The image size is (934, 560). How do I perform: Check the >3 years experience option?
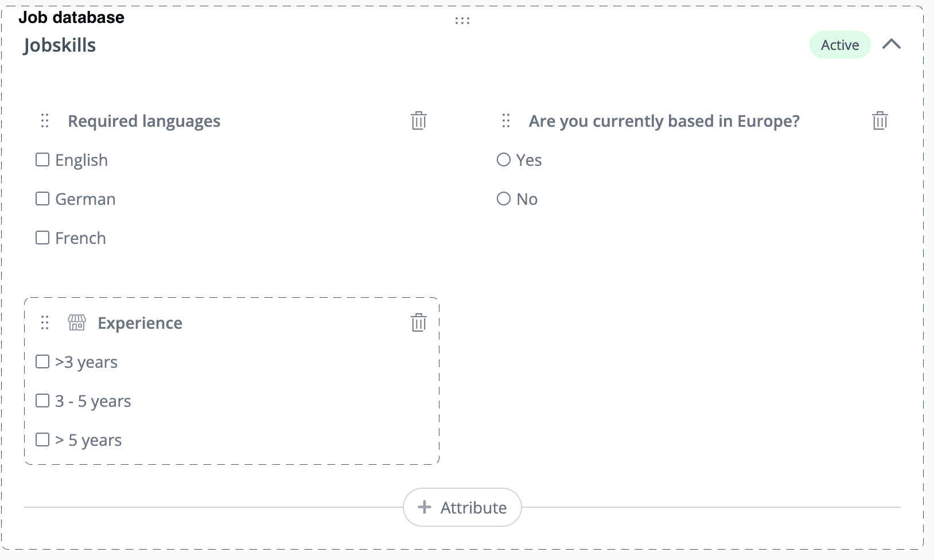[42, 362]
